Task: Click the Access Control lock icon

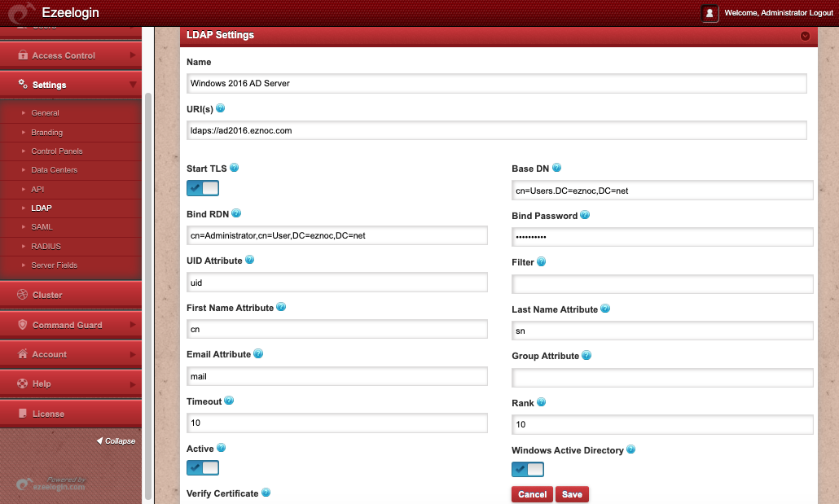Action: pyautogui.click(x=23, y=55)
